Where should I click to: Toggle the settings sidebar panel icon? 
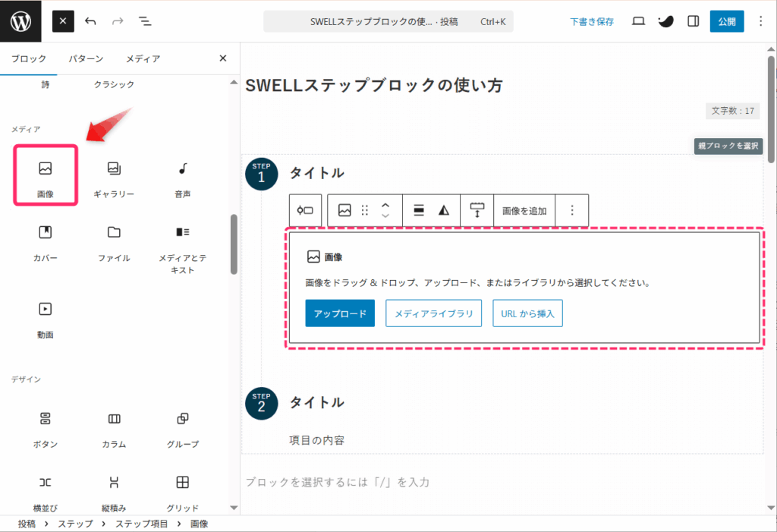(693, 21)
